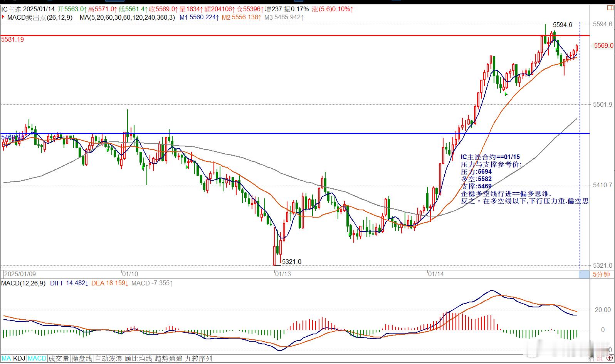Image resolution: width=615 pixels, height=364 pixels.
Task: Click the 5569.0 current price on axis
Action: click(603, 45)
